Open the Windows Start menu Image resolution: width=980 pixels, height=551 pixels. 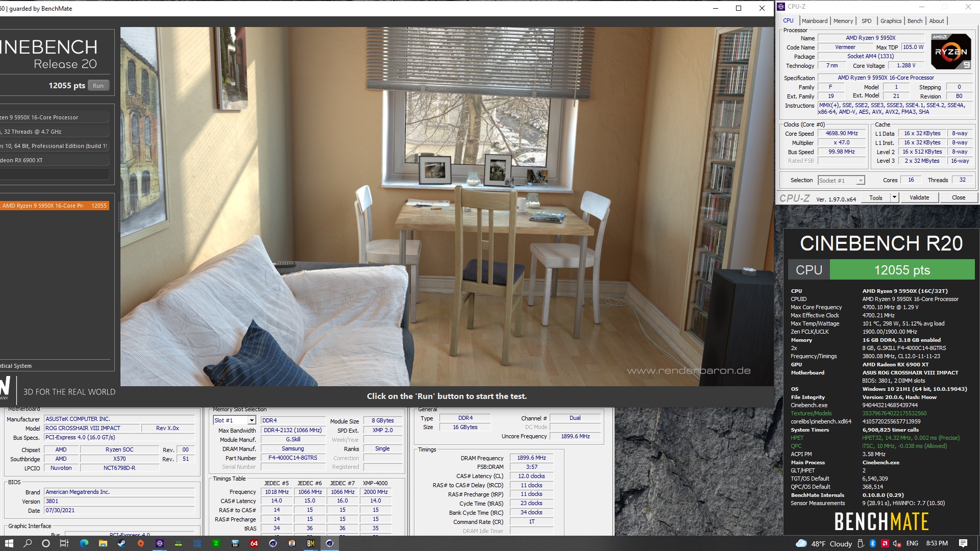point(9,543)
